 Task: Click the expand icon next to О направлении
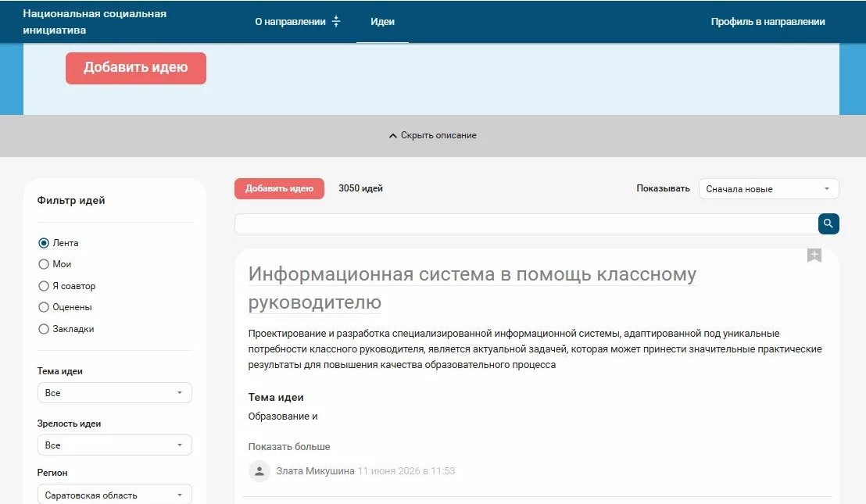[336, 22]
